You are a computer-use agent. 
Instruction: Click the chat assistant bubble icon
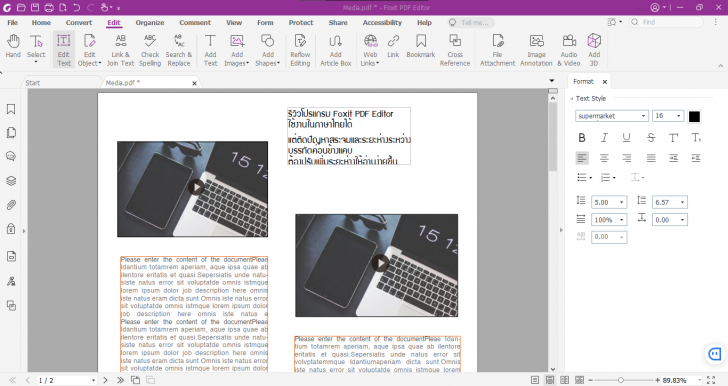click(715, 354)
